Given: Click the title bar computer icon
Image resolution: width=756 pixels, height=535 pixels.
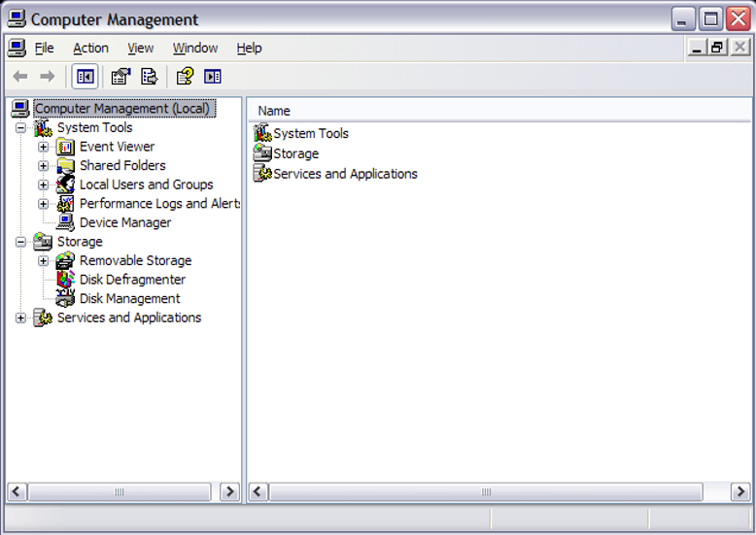Looking at the screenshot, I should pos(17,19).
